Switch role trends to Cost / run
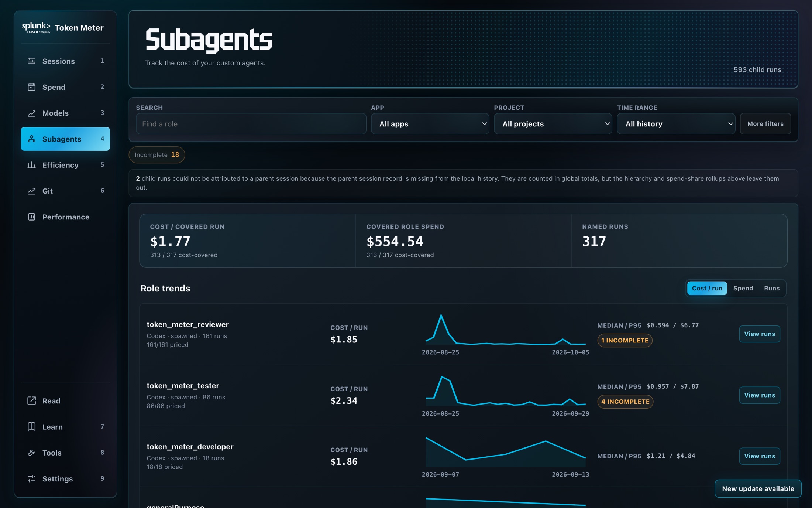This screenshot has height=508, width=812. pyautogui.click(x=707, y=288)
